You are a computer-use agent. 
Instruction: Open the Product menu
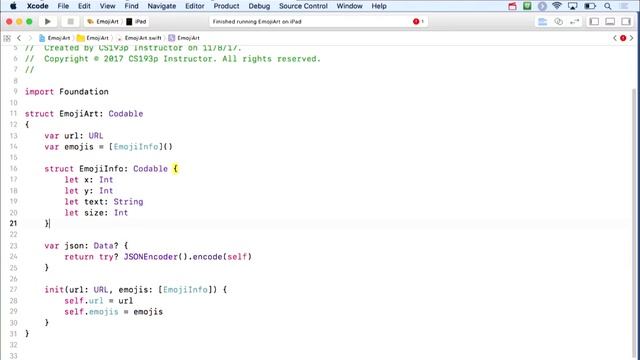(x=226, y=6)
